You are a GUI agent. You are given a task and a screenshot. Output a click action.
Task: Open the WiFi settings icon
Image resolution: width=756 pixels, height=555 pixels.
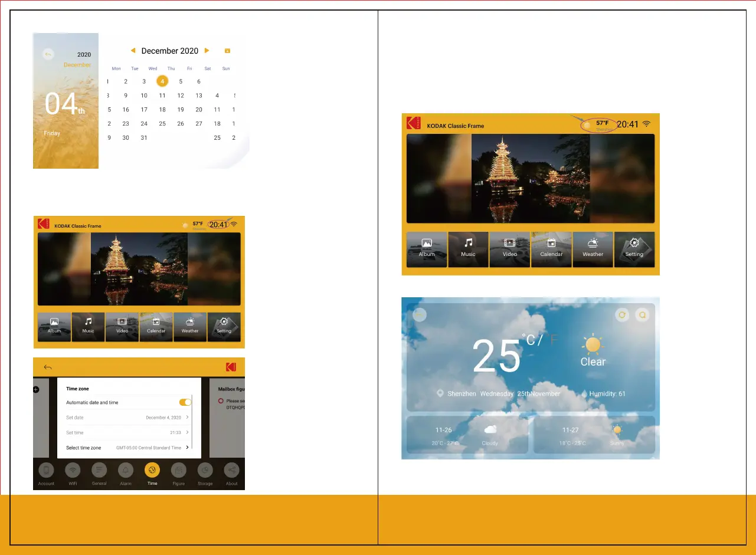[73, 471]
